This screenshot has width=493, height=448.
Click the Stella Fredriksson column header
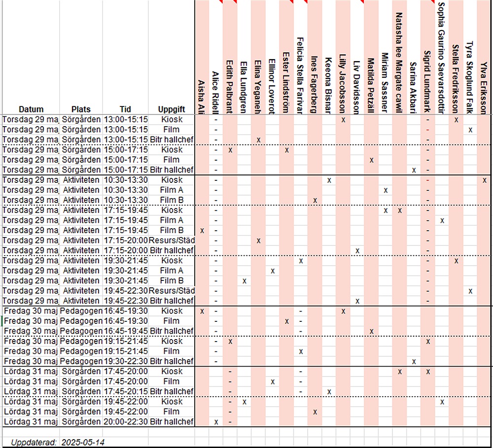456,78
